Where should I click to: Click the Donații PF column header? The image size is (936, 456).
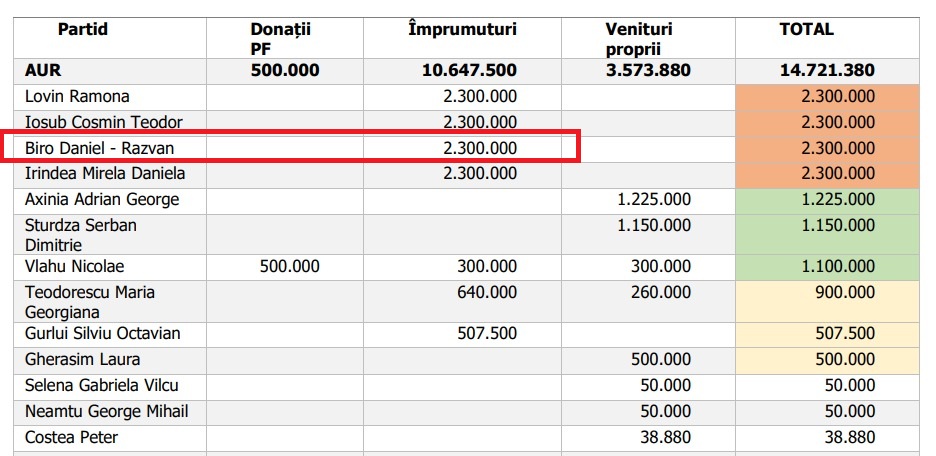tap(281, 38)
